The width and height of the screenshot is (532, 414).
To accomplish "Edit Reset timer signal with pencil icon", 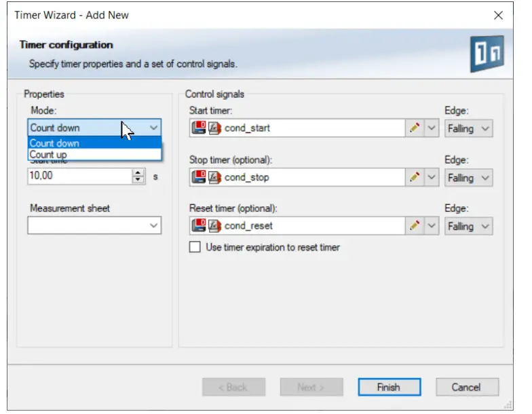I will click(x=414, y=225).
